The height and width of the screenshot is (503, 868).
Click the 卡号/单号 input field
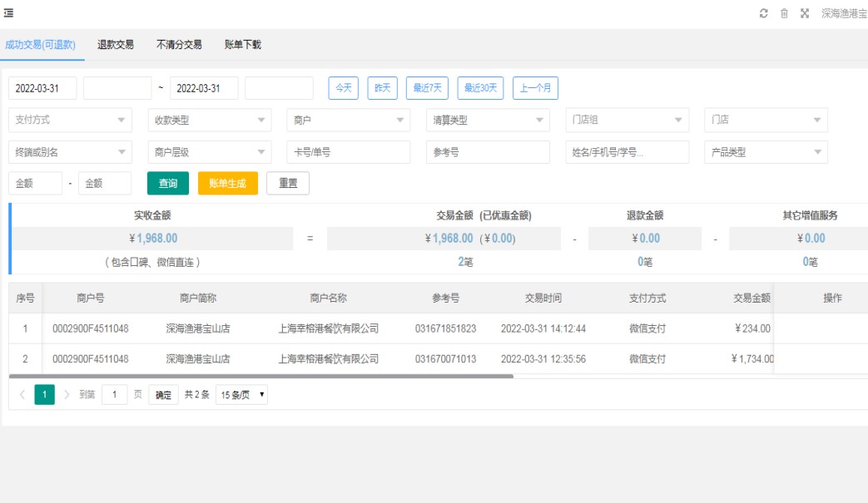point(348,152)
